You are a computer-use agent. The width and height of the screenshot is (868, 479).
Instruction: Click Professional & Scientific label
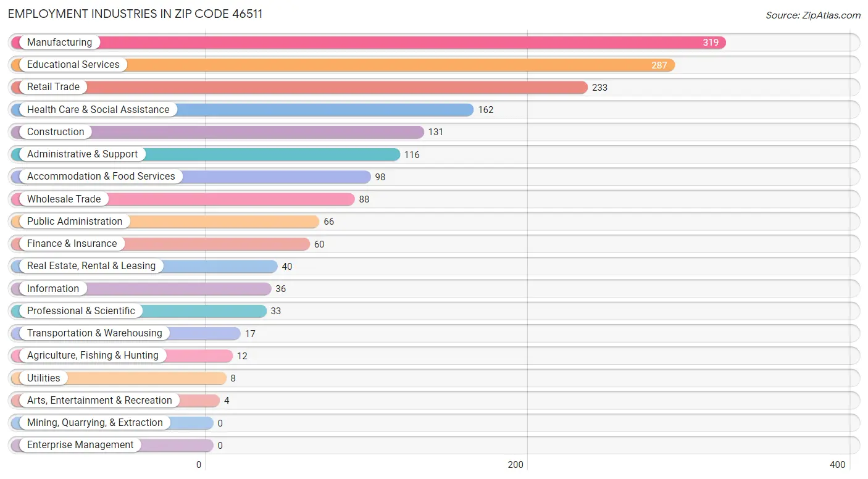[x=81, y=310]
